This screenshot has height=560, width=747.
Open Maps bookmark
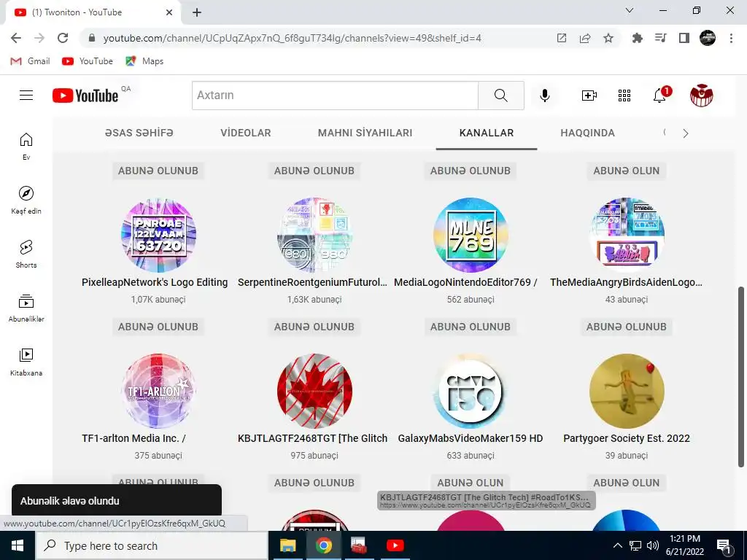click(x=144, y=61)
